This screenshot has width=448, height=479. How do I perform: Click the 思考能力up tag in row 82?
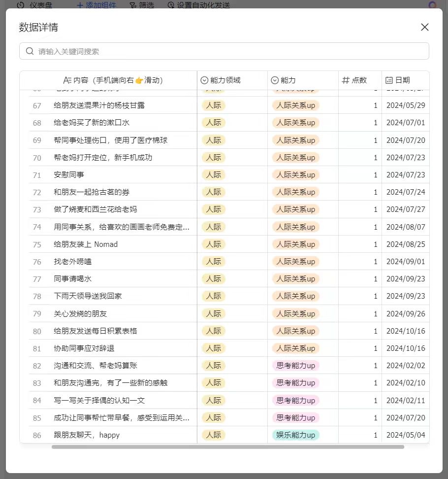[x=295, y=366]
